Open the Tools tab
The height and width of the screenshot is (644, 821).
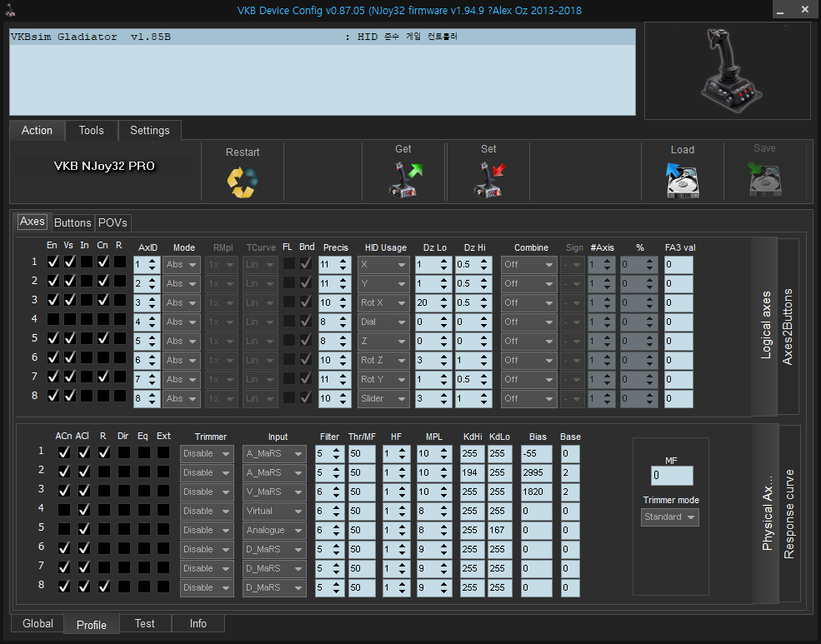91,130
